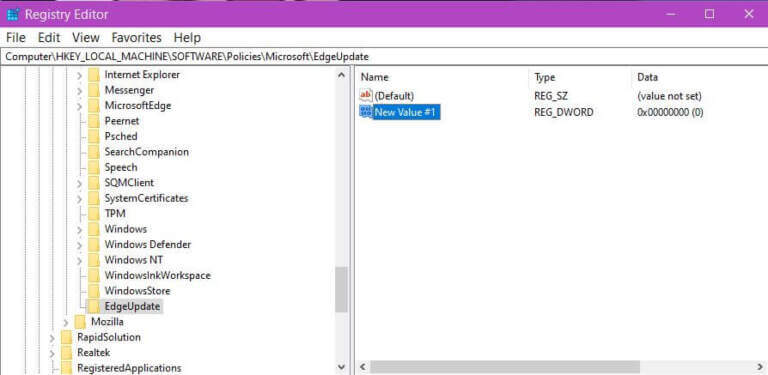The width and height of the screenshot is (768, 375).
Task: Select the Psched key label
Action: (x=121, y=137)
